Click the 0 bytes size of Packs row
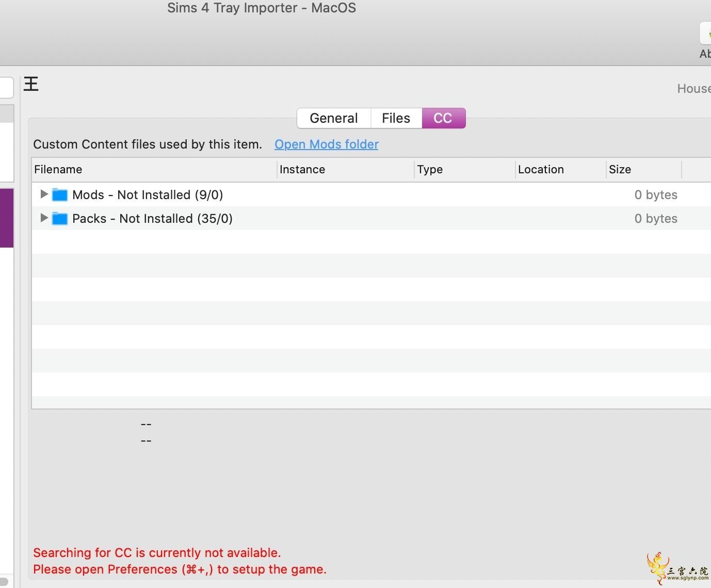Viewport: 711px width, 588px height. tap(656, 219)
